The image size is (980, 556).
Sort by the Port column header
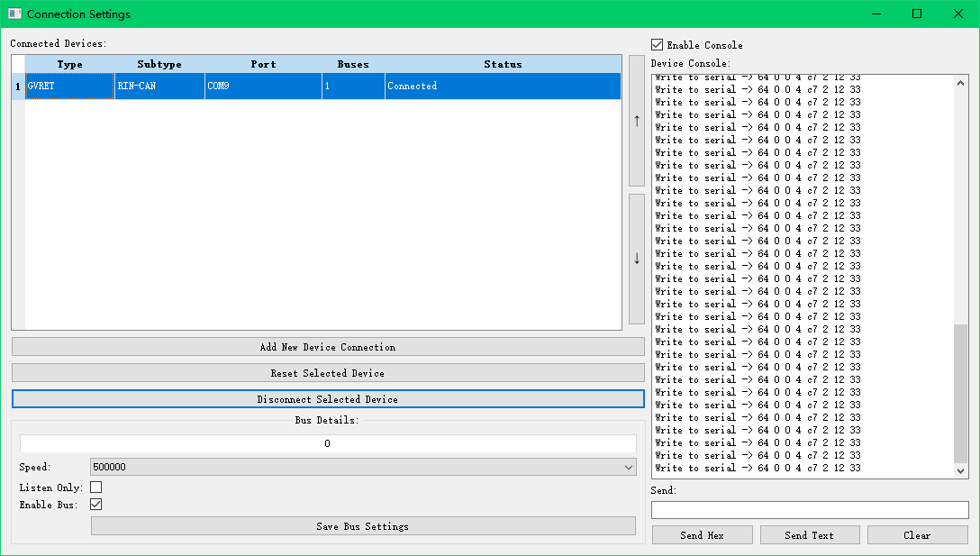(263, 64)
